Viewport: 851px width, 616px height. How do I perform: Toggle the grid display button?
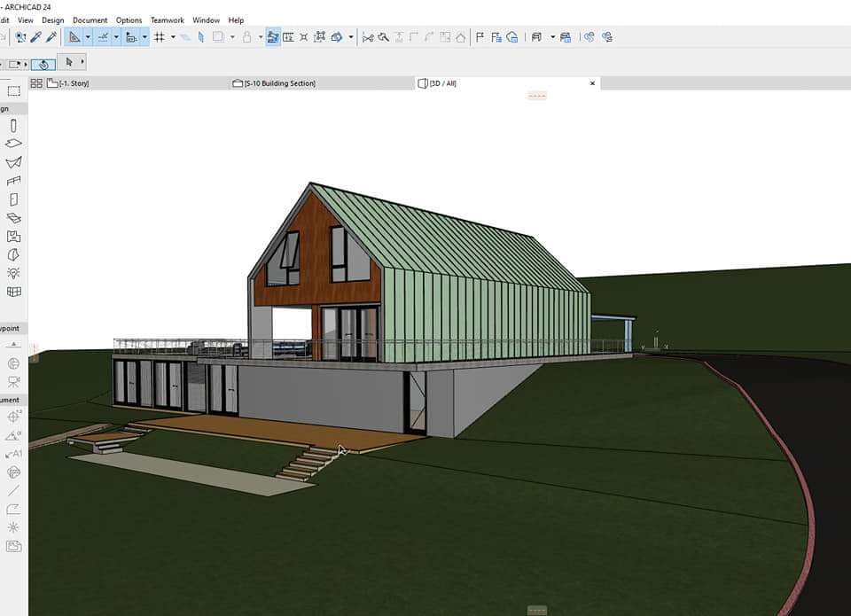(160, 37)
